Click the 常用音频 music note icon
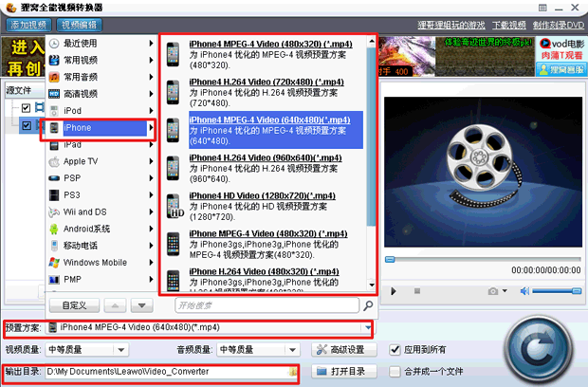The image size is (588, 387). (x=54, y=77)
